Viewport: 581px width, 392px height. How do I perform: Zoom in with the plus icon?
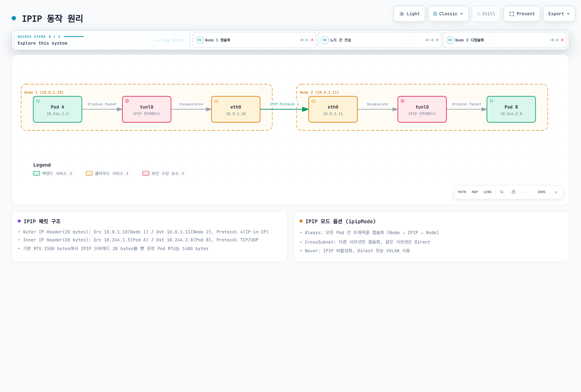(x=556, y=192)
